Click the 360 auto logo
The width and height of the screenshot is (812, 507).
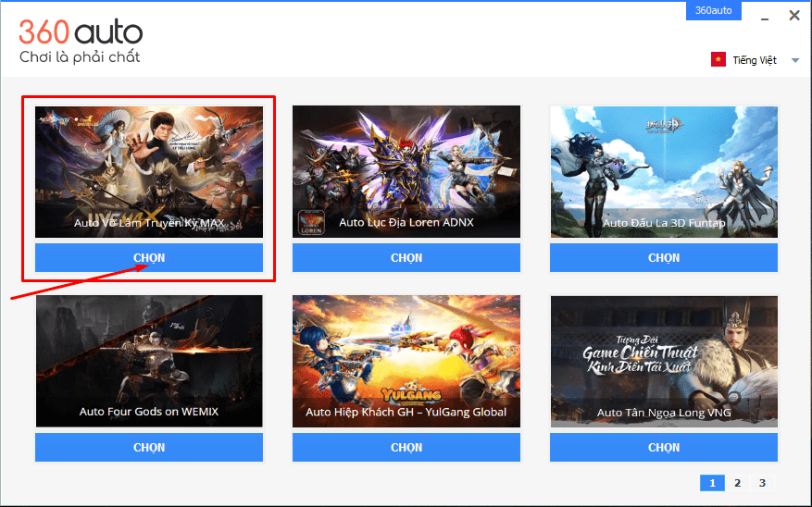(x=81, y=42)
